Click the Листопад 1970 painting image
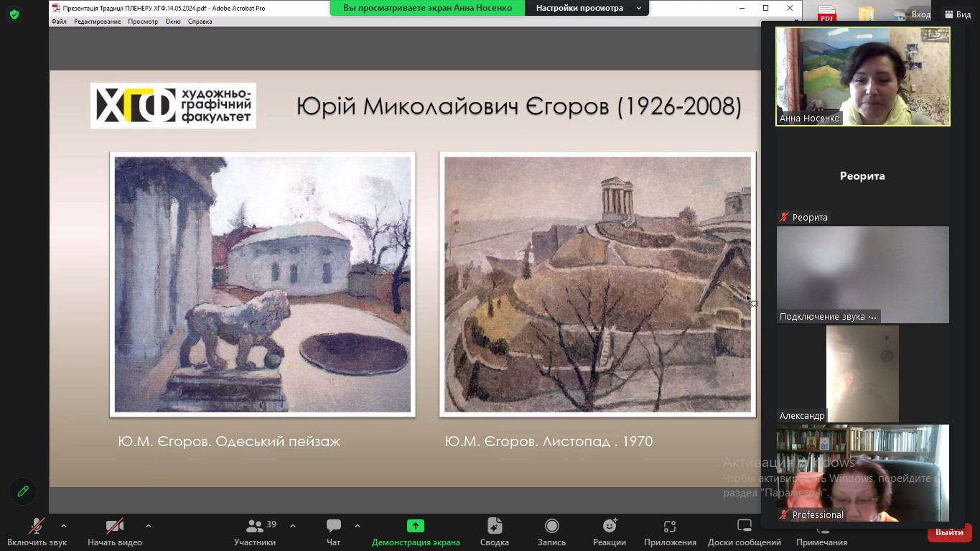Screen dimensions: 980x551 click(597, 284)
